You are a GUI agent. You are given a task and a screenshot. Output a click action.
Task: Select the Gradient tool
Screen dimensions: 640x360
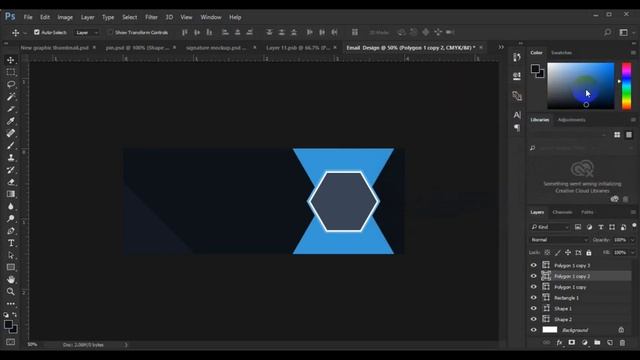coord(11,194)
